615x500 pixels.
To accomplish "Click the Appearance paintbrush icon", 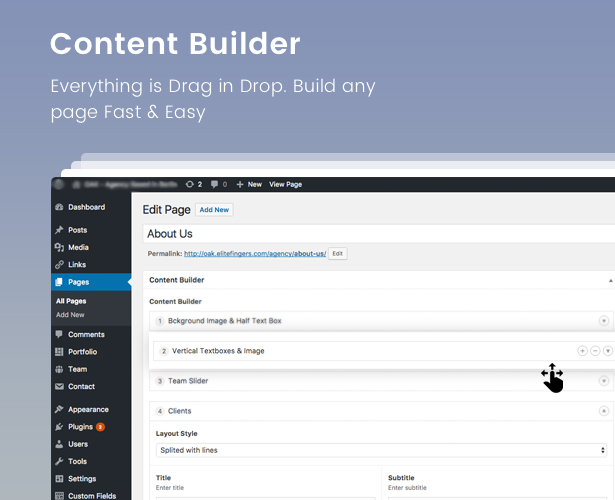I will 59,409.
